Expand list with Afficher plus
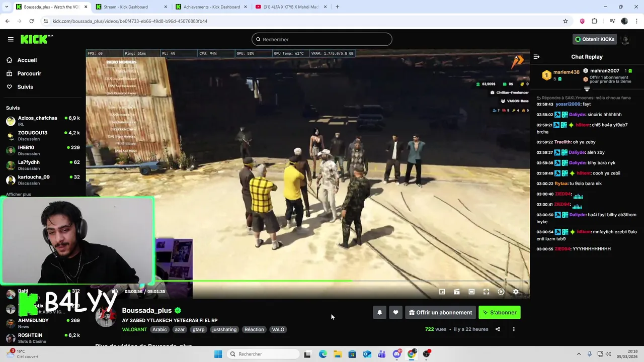Image resolution: width=644 pixels, height=362 pixels. coord(19,194)
